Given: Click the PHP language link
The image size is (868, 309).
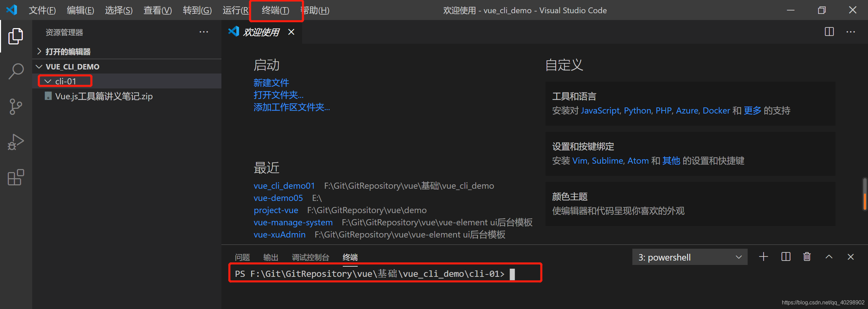Looking at the screenshot, I should click(x=664, y=111).
